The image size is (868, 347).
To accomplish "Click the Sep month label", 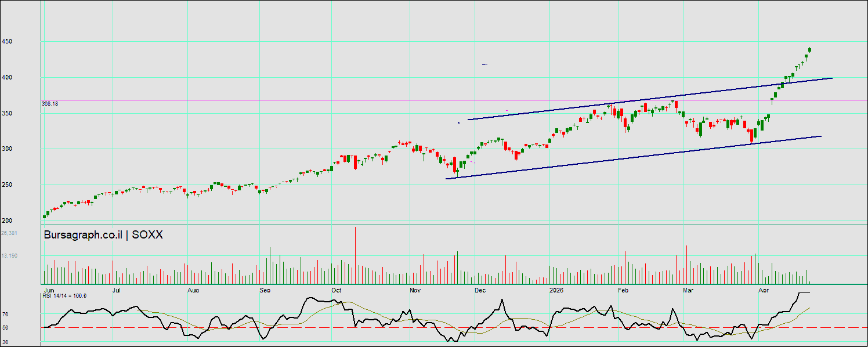I will (x=265, y=290).
